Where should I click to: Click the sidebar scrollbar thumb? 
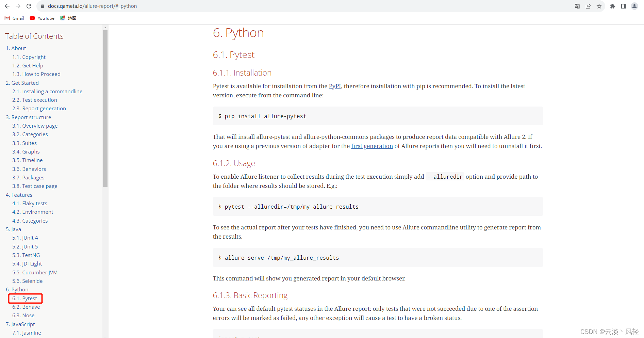(105, 109)
